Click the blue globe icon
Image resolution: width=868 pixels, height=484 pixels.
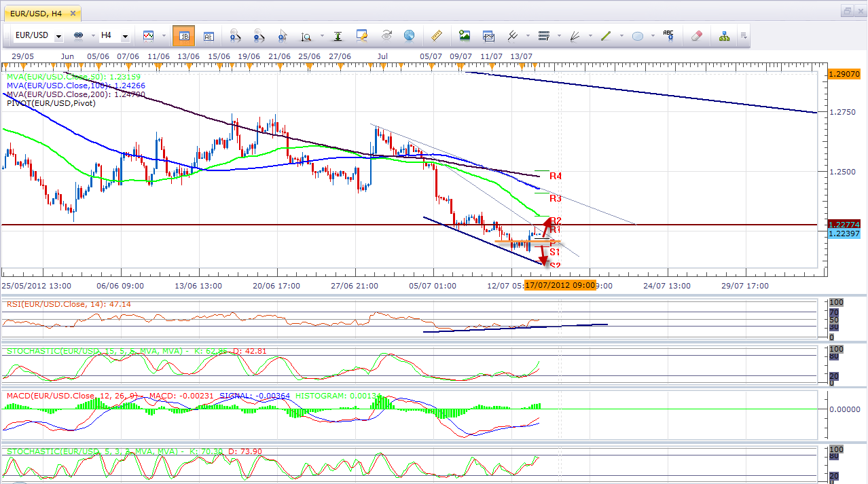409,35
